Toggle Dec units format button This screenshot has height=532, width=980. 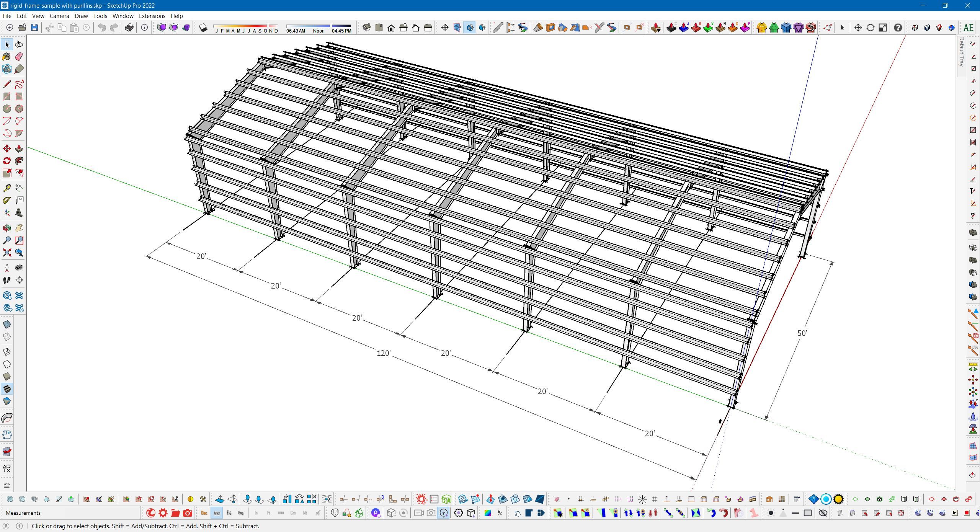tap(204, 513)
